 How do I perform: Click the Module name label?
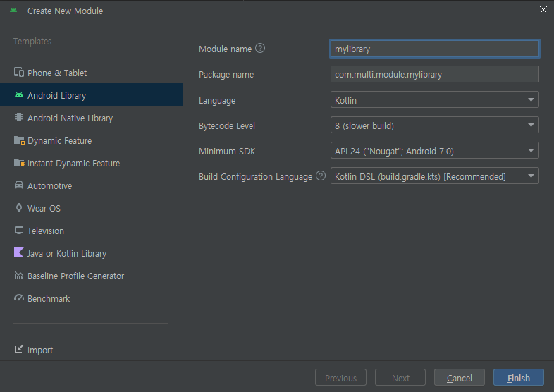click(225, 49)
